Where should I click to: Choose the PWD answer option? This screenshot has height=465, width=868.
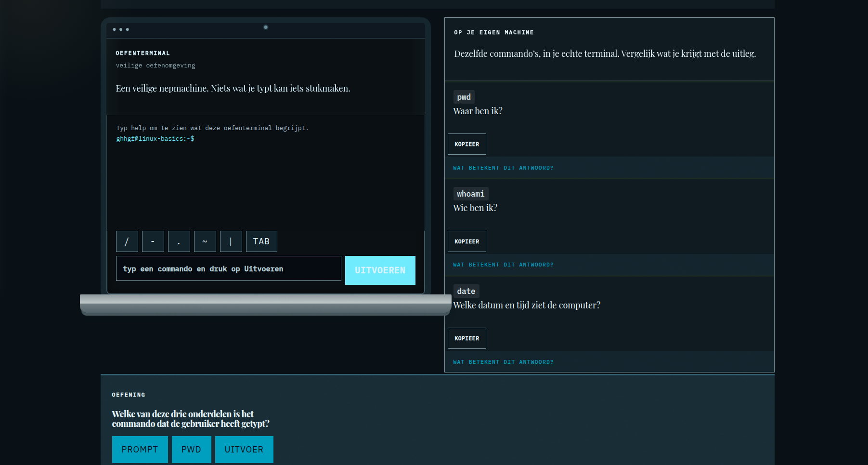point(192,450)
